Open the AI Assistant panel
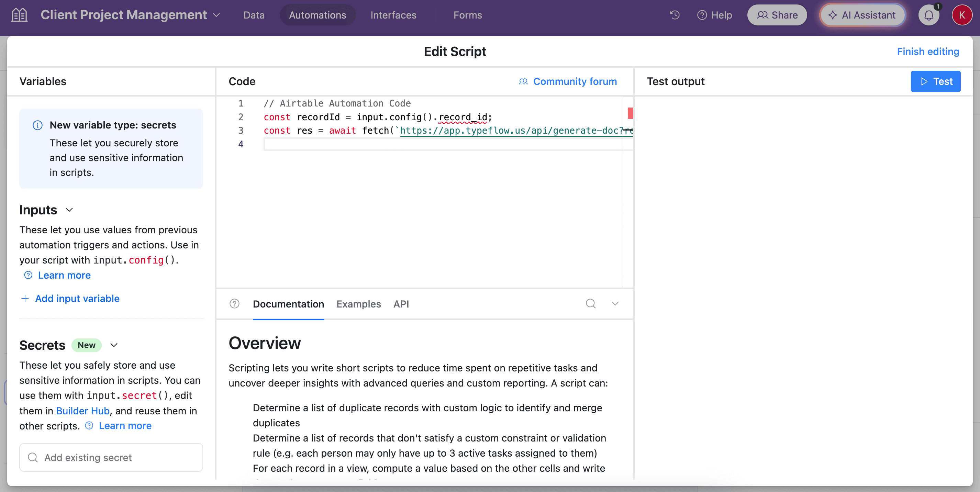 coord(862,15)
